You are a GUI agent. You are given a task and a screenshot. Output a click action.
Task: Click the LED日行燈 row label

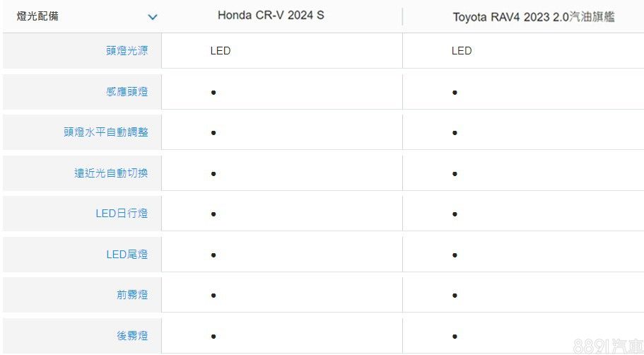pos(122,214)
